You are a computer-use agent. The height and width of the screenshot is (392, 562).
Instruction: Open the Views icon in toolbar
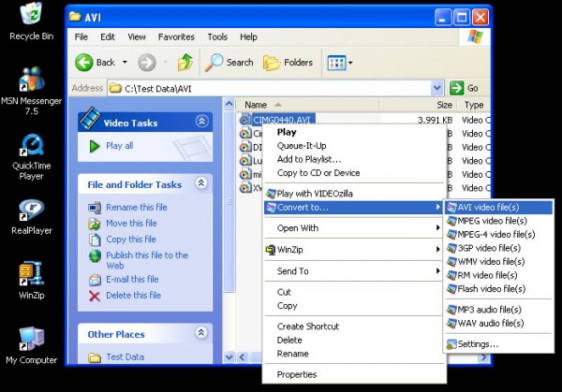(336, 63)
